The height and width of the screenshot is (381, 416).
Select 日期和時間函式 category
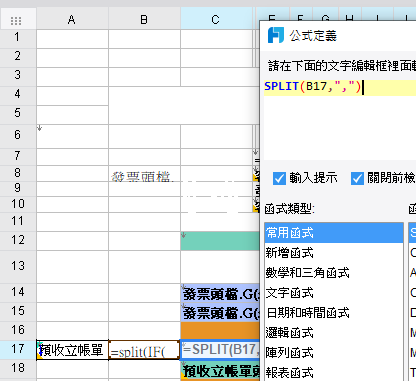(x=334, y=313)
